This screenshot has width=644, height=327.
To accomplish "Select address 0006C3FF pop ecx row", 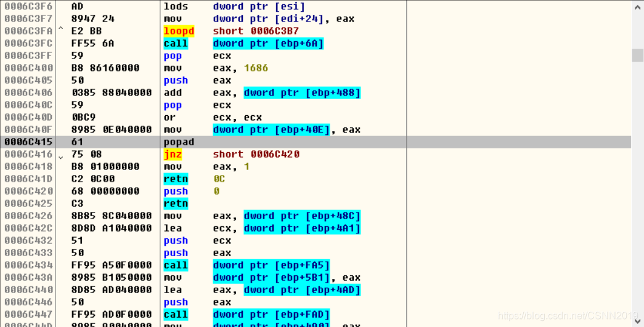I will click(316, 56).
